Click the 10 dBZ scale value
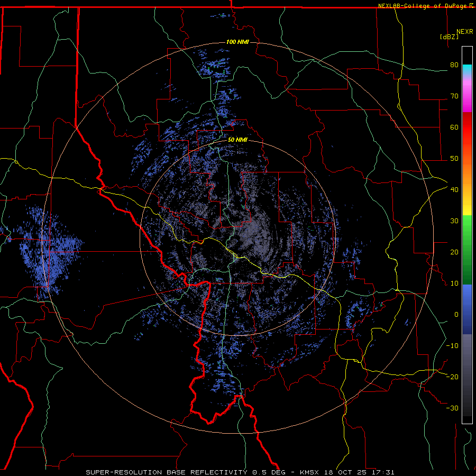Viewport: 476px width, 476px height. (454, 283)
